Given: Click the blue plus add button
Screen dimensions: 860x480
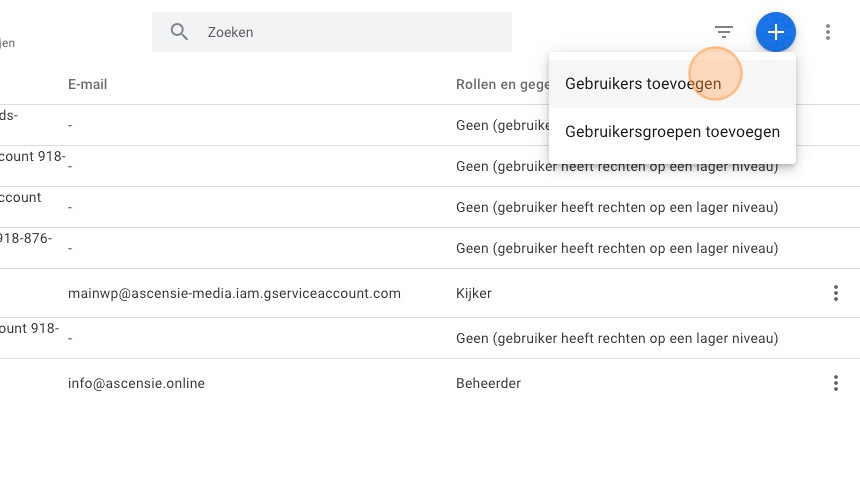Looking at the screenshot, I should (x=776, y=32).
